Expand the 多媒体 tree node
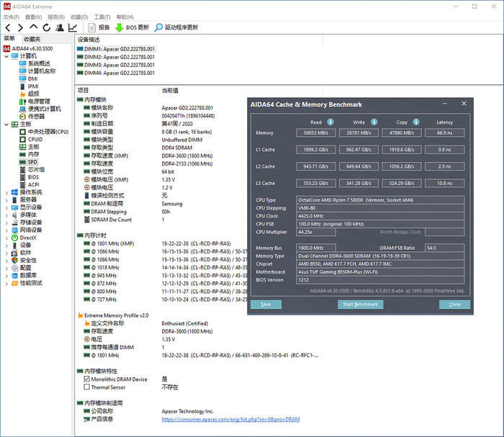504x437 pixels. point(6,215)
